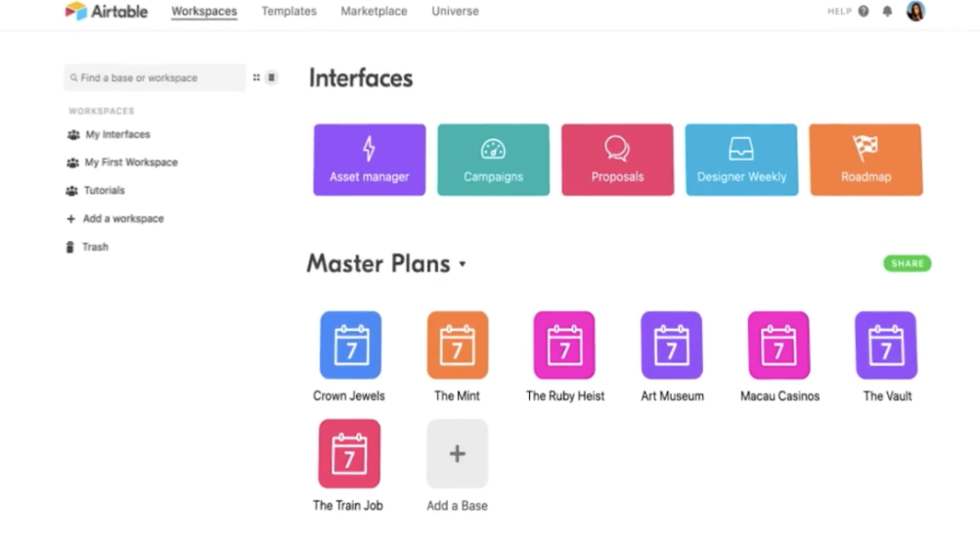Click Add a workspace in sidebar

122,219
